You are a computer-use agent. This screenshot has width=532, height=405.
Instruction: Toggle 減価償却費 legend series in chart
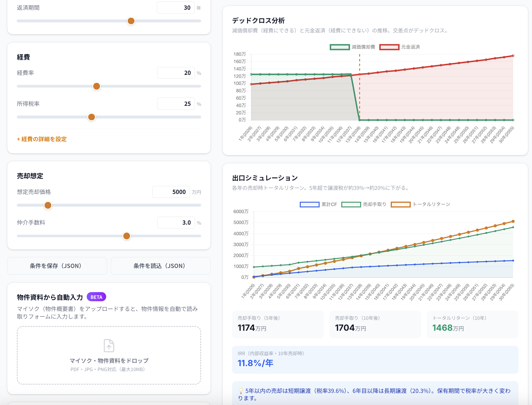(x=352, y=47)
